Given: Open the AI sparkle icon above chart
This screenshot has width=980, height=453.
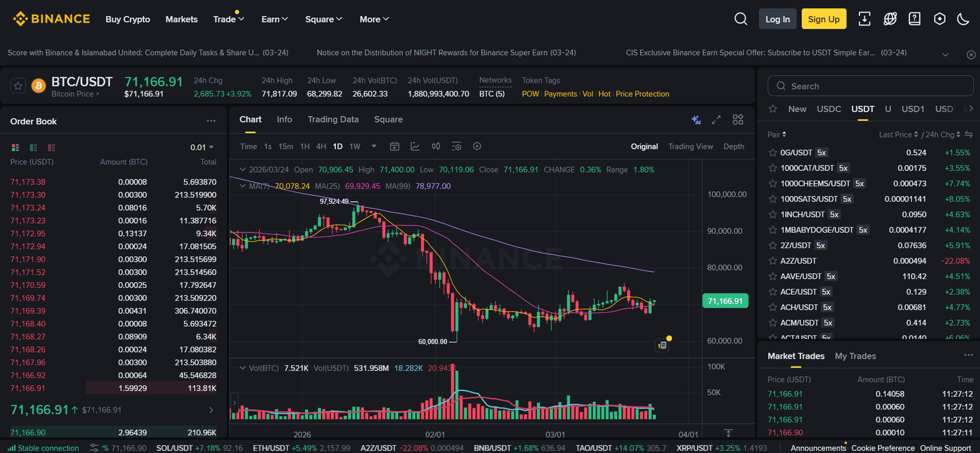Looking at the screenshot, I should [696, 120].
